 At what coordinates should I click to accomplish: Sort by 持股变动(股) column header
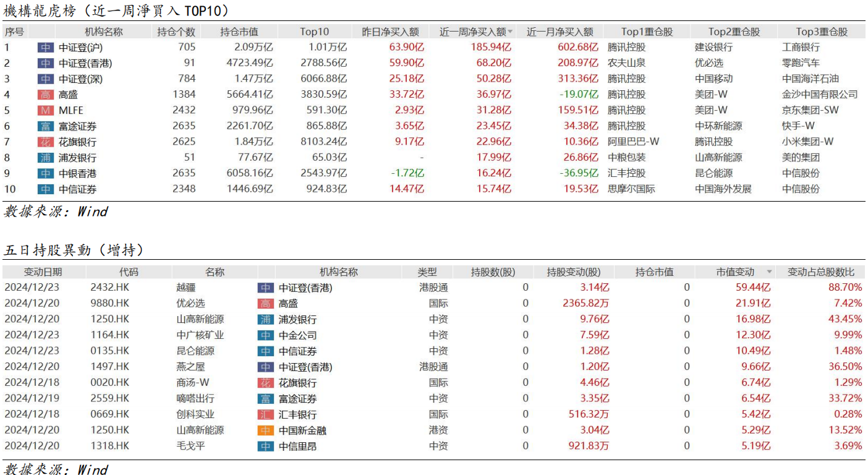(574, 272)
